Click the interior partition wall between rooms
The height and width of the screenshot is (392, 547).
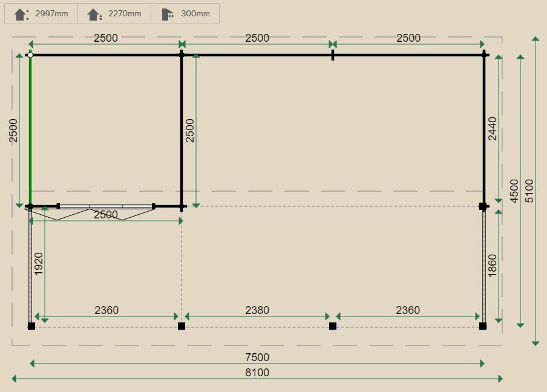[x=182, y=130]
